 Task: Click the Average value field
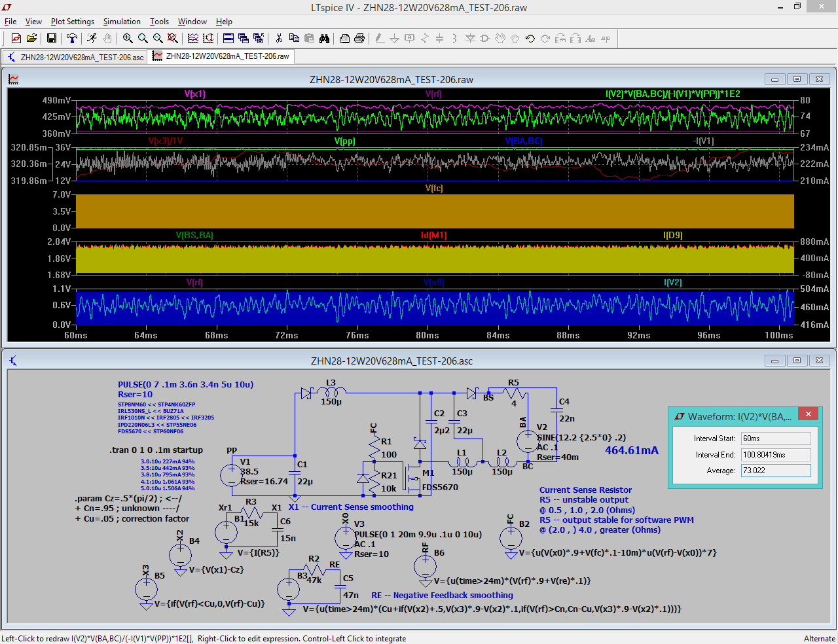tap(776, 471)
